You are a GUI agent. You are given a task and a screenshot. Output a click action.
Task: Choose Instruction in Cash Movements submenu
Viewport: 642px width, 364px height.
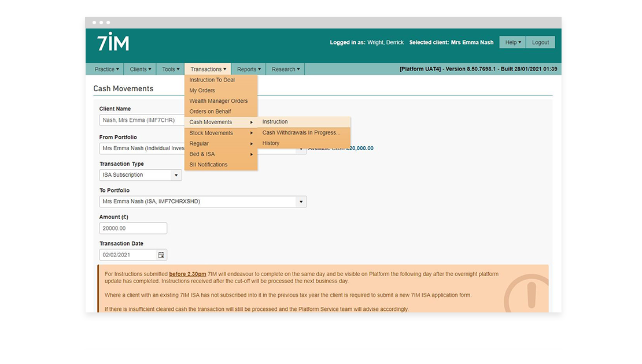click(x=304, y=121)
